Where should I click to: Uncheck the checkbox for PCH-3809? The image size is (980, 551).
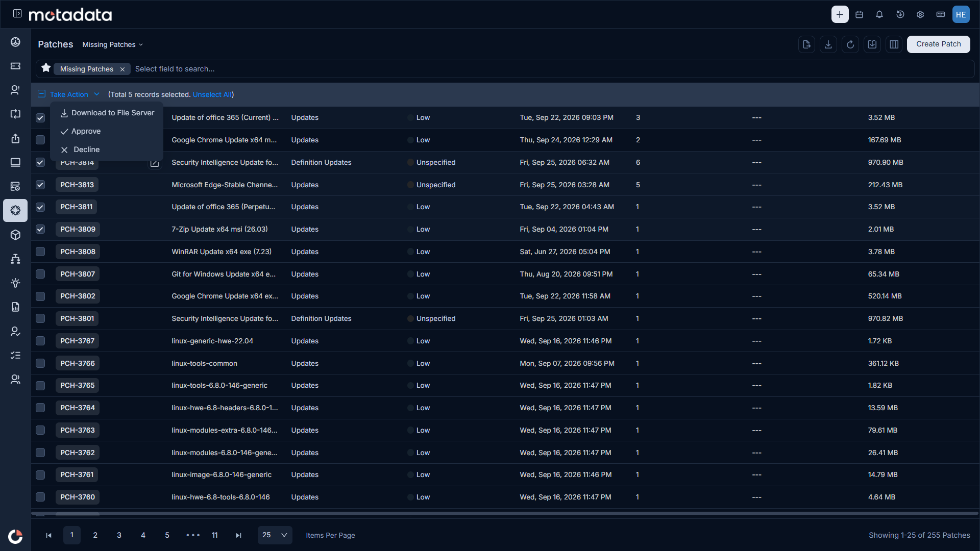click(x=40, y=229)
